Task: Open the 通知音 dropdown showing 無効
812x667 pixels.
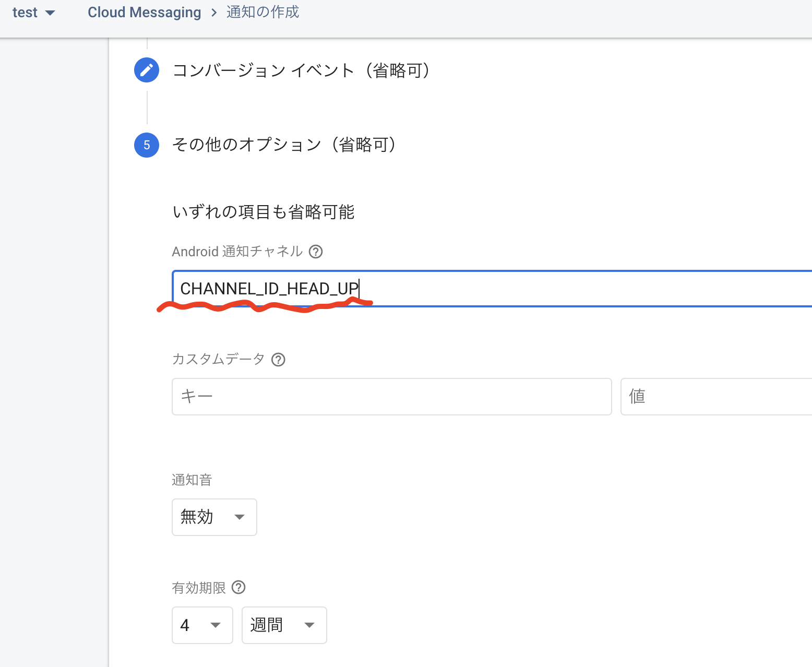Action: click(x=214, y=517)
